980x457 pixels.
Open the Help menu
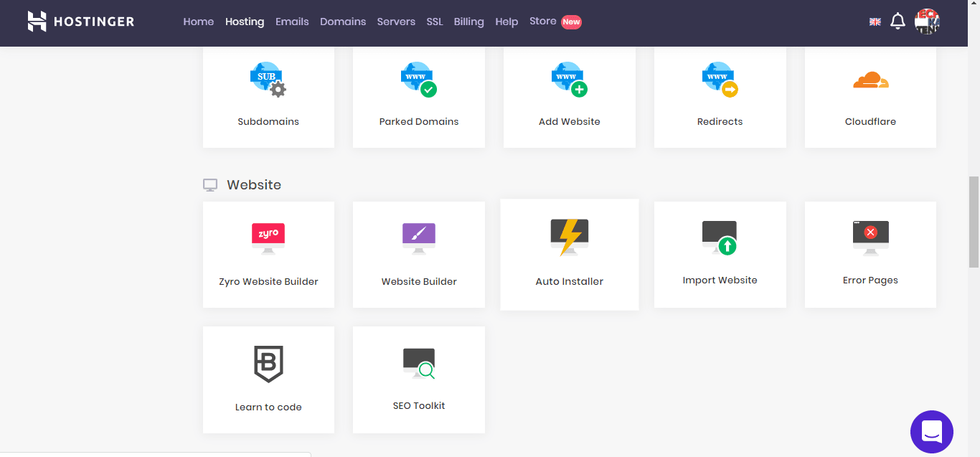pos(507,22)
